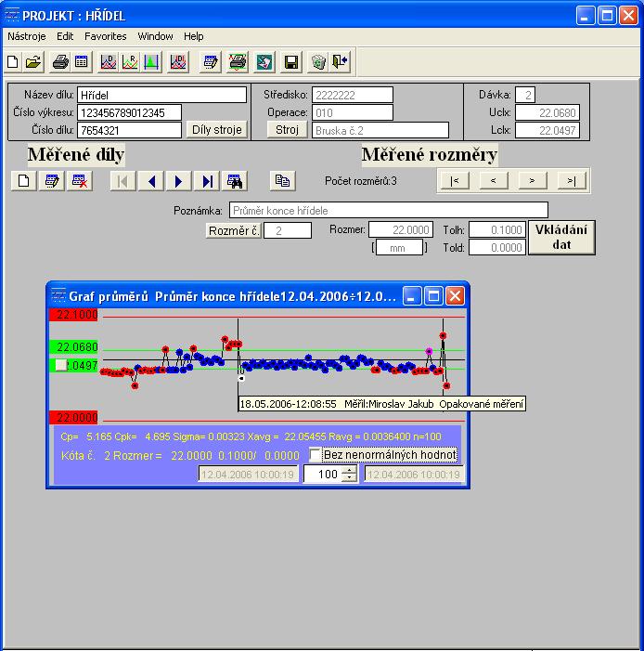Click the Operace field 010

353,112
